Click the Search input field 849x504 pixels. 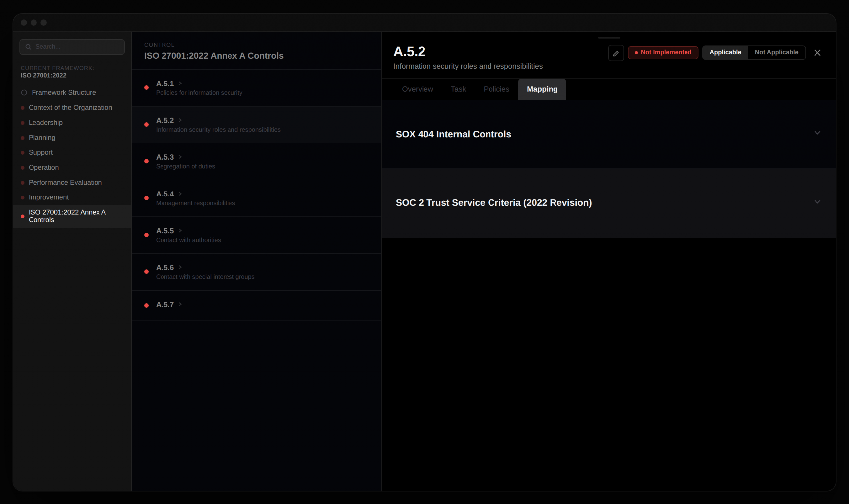[x=78, y=47]
